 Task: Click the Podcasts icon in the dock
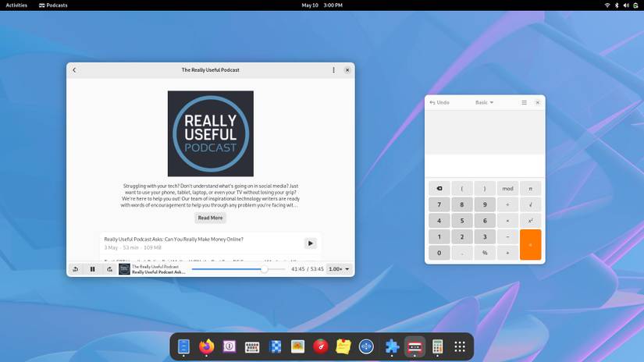point(415,347)
